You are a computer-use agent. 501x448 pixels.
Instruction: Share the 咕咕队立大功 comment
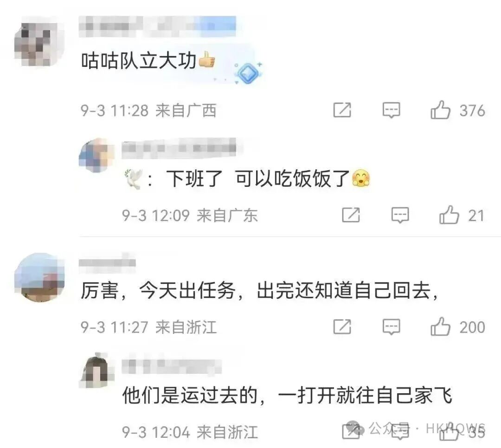coord(342,110)
